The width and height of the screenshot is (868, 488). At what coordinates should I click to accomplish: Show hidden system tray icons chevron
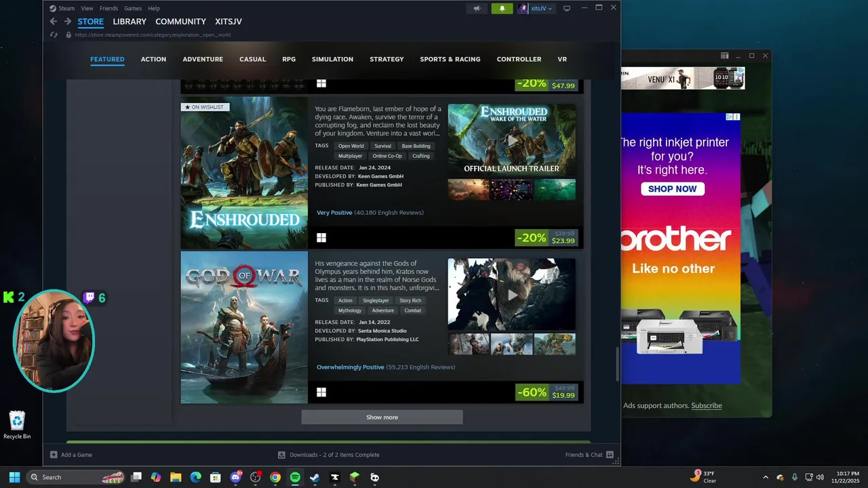coord(766,477)
